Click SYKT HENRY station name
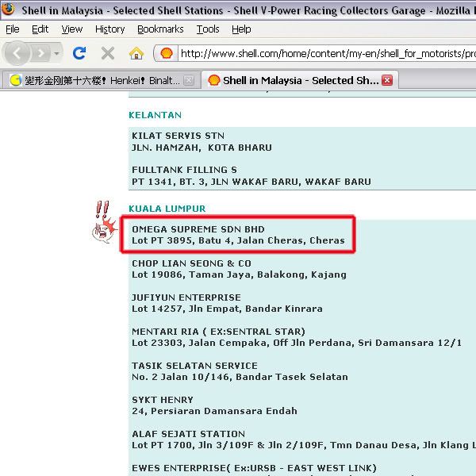Screen dimensions: 476x476 (x=163, y=400)
